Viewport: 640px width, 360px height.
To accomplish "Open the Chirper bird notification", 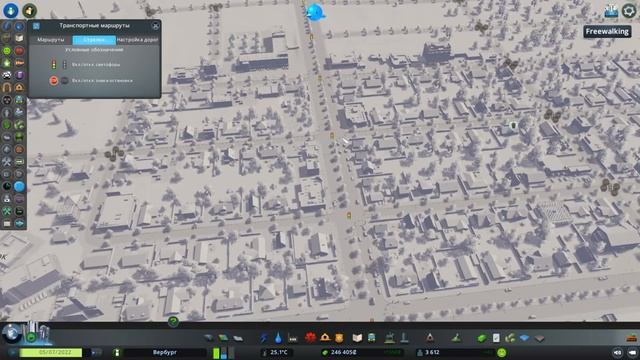I will pos(315,12).
